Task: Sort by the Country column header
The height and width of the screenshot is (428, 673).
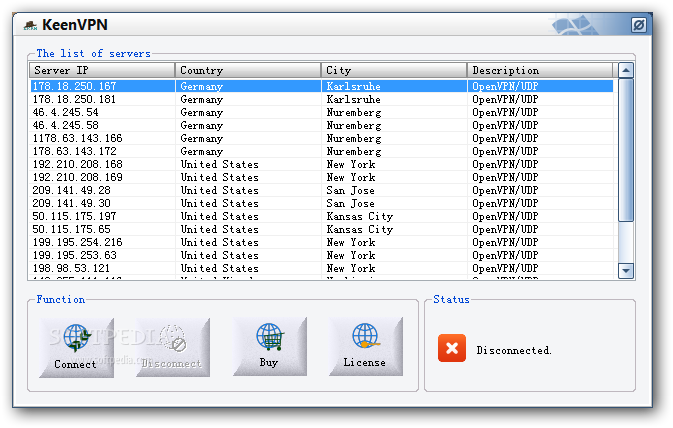Action: tap(248, 70)
